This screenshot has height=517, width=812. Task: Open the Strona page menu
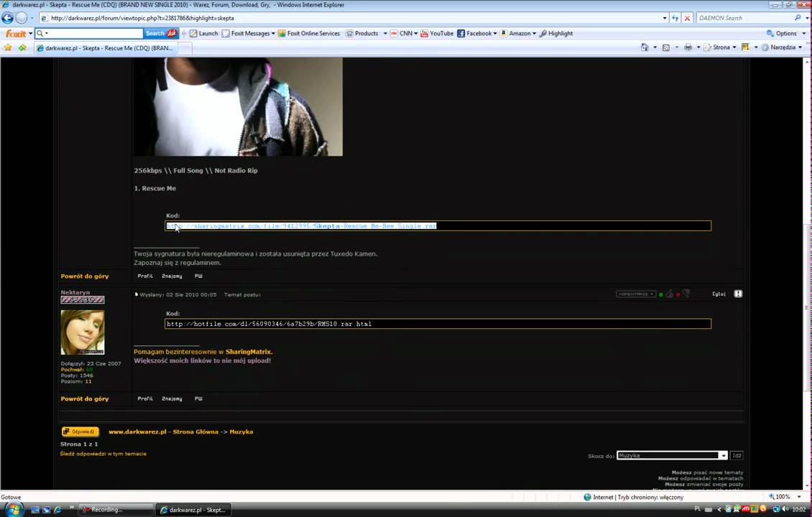coord(720,47)
